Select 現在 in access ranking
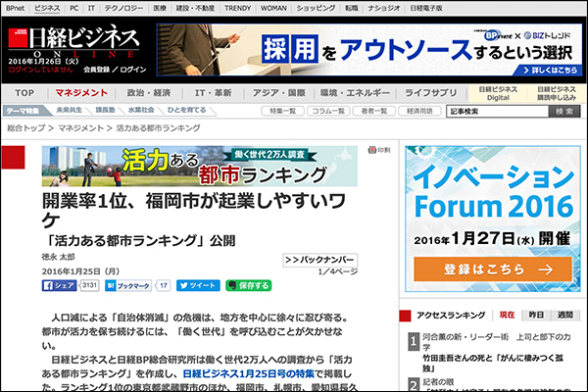Viewport: 588px width, 392px height. (507, 315)
